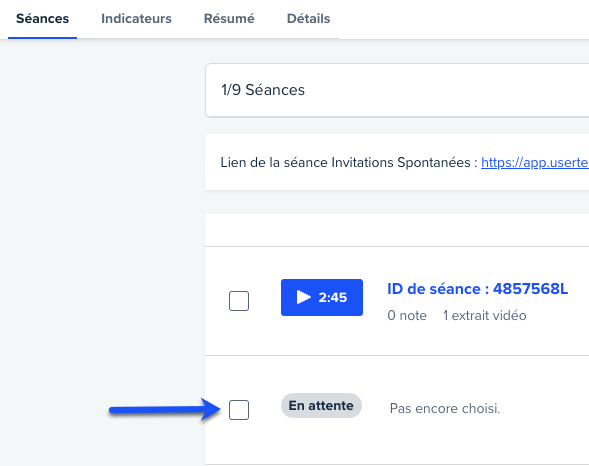Click the empty header row above sessions
Screen dimensions: 589x466
[397, 230]
